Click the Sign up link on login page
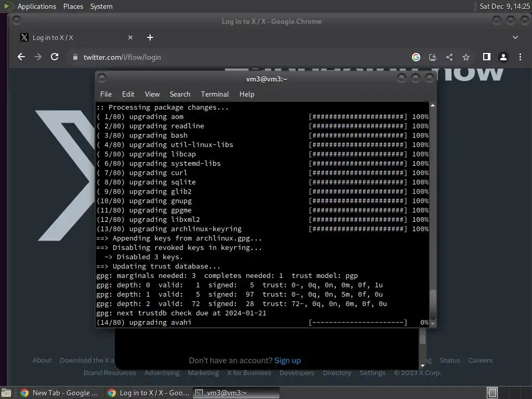 tap(287, 361)
